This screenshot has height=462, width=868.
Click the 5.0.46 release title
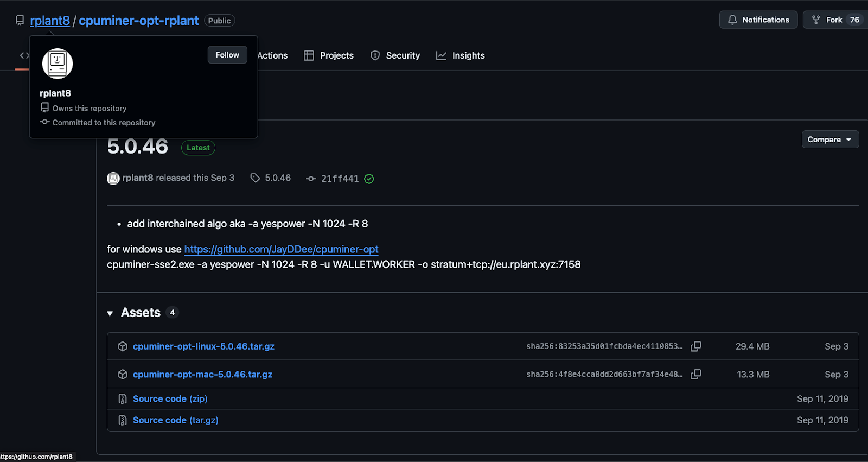[x=138, y=147]
